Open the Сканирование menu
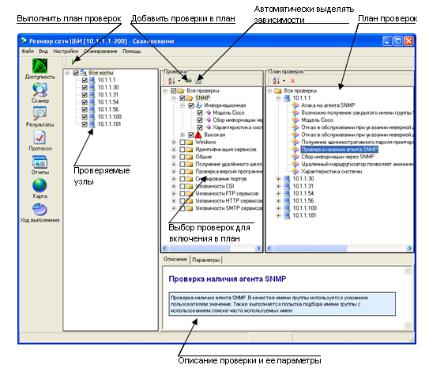This screenshot has height=369, width=426. (100, 51)
